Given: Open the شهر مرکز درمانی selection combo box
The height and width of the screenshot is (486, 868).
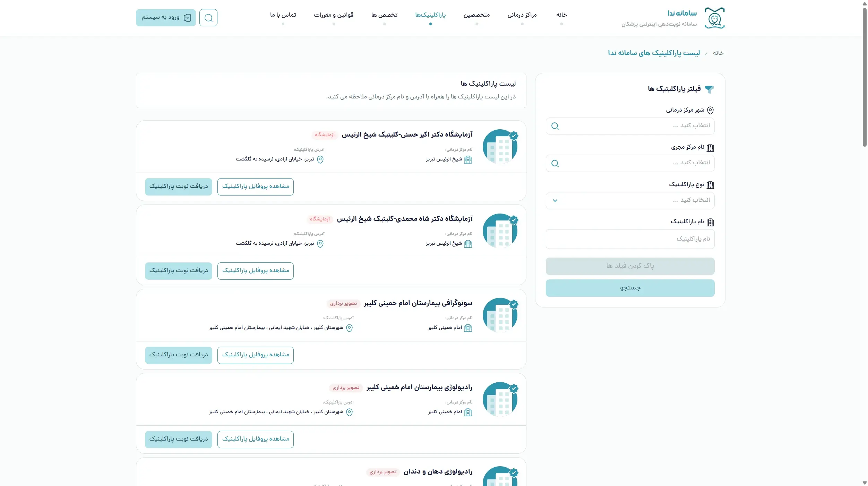Looking at the screenshot, I should tap(630, 126).
